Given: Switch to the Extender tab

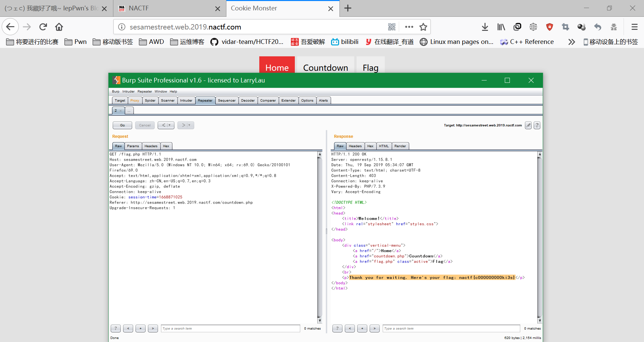Looking at the screenshot, I should tap(288, 101).
